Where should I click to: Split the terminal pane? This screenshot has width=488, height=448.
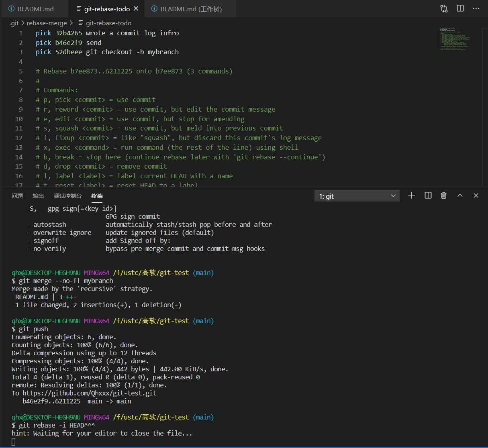[428, 195]
